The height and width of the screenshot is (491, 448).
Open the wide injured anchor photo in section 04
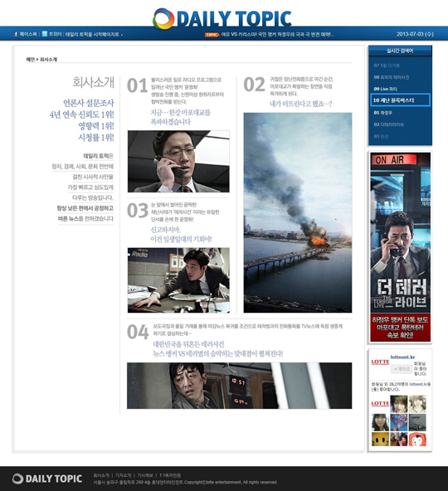click(x=240, y=386)
